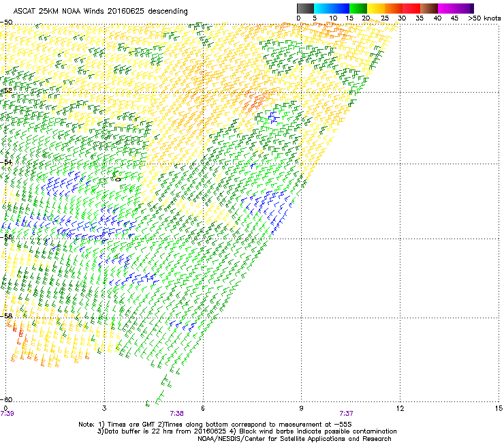Image resolution: width=504 pixels, height=443 pixels.
Task: Click the legend label "45" under color bar
Action: (454, 18)
